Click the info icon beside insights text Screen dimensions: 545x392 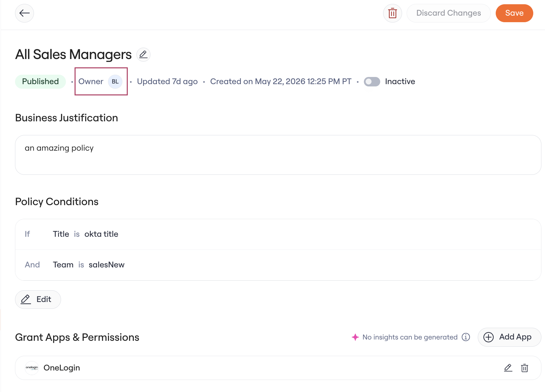tap(466, 337)
